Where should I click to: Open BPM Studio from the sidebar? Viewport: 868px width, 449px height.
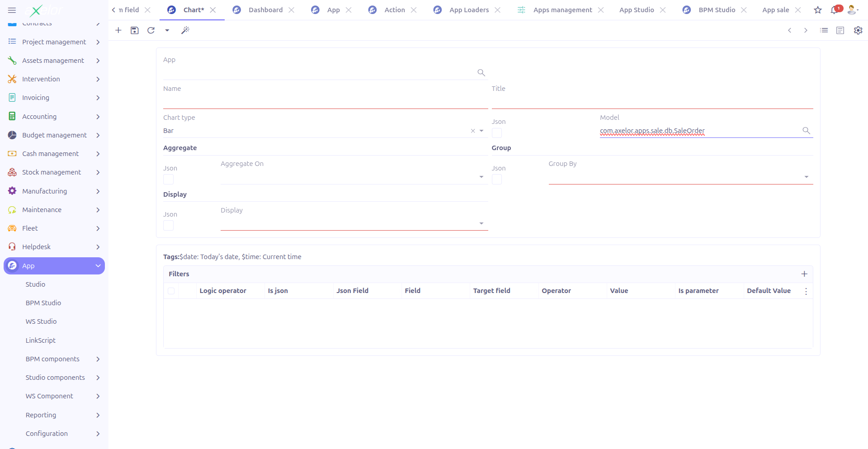tap(43, 302)
